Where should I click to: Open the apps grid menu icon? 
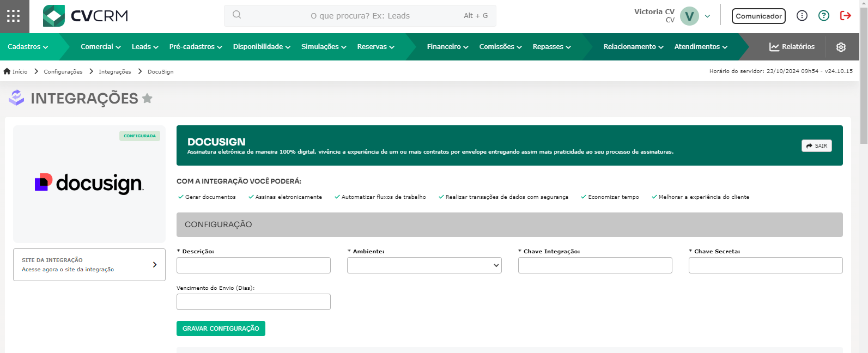pyautogui.click(x=14, y=16)
